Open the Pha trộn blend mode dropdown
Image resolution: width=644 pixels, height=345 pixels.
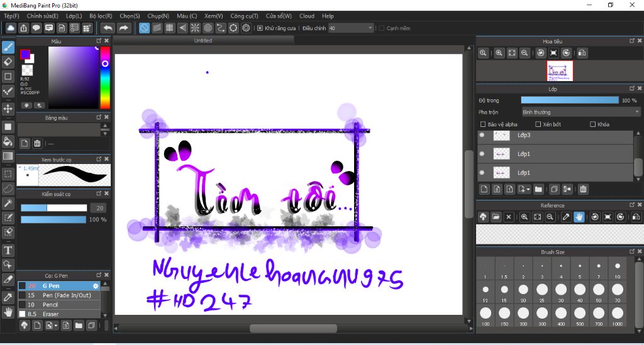point(580,112)
